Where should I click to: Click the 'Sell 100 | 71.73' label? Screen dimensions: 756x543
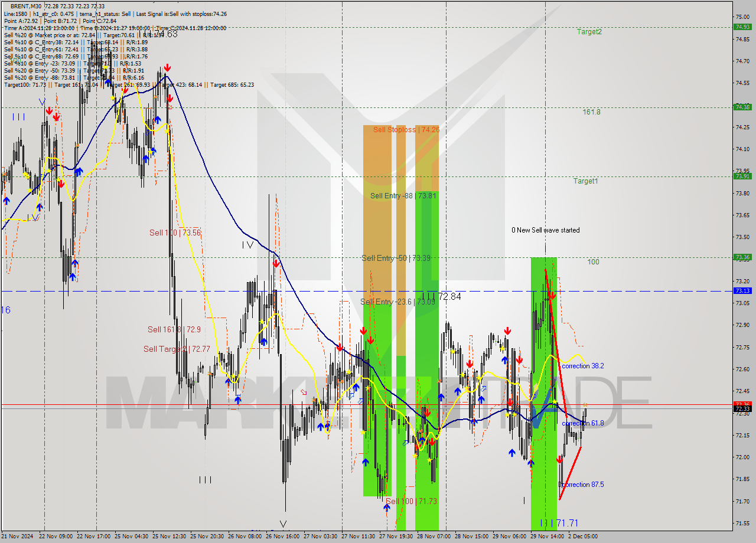pyautogui.click(x=411, y=501)
